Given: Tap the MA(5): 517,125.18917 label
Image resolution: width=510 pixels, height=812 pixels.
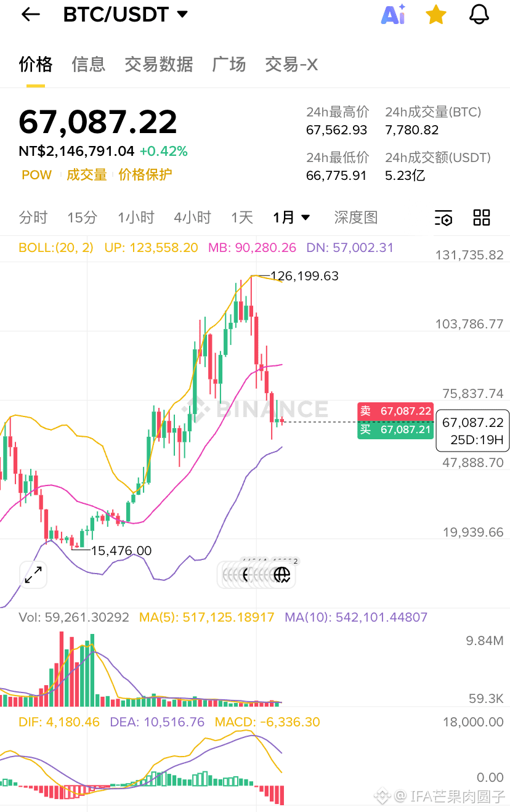Looking at the screenshot, I should click(206, 617).
